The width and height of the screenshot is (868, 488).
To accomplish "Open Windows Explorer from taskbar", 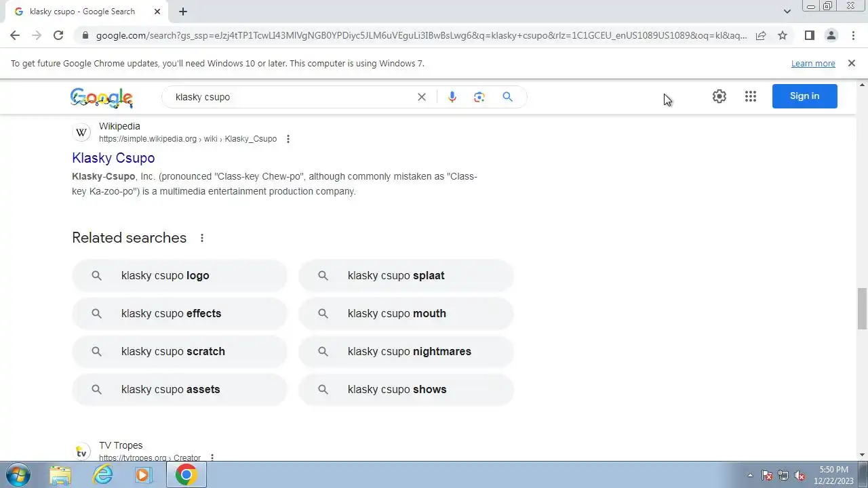I will tap(60, 475).
